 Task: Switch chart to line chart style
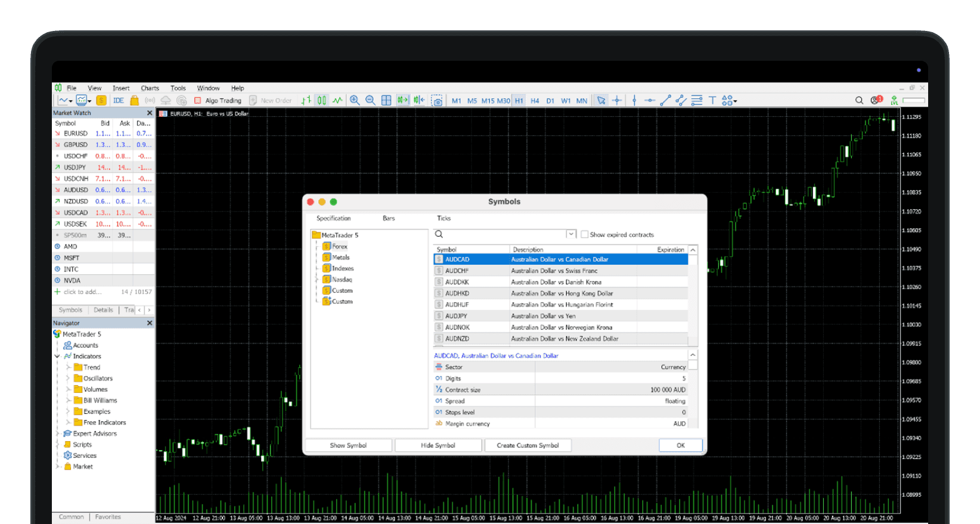337,101
